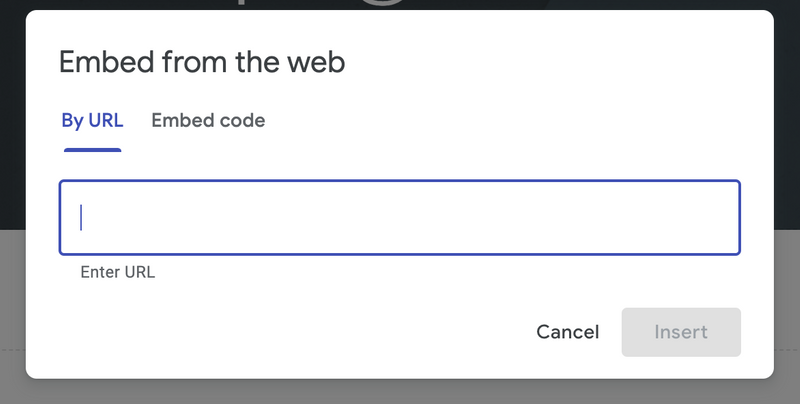Click the blue underline beneath By URL
The height and width of the screenshot is (404, 800).
coord(92,150)
